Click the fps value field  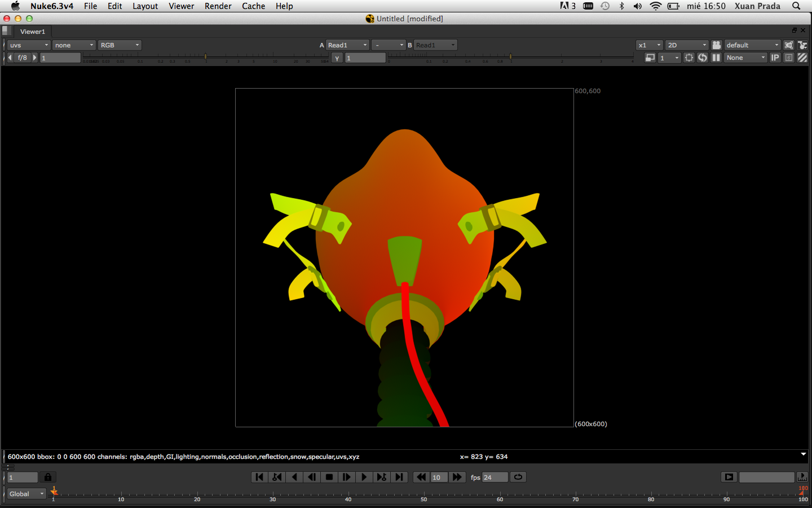pos(495,478)
